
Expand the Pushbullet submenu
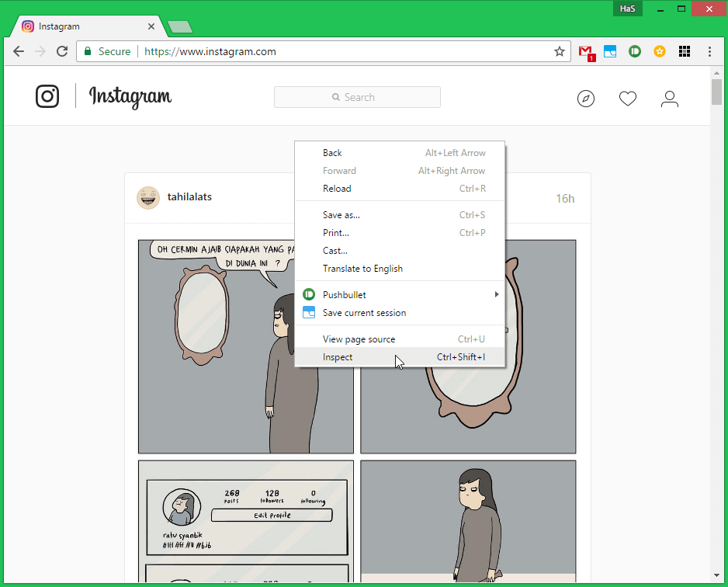[400, 295]
